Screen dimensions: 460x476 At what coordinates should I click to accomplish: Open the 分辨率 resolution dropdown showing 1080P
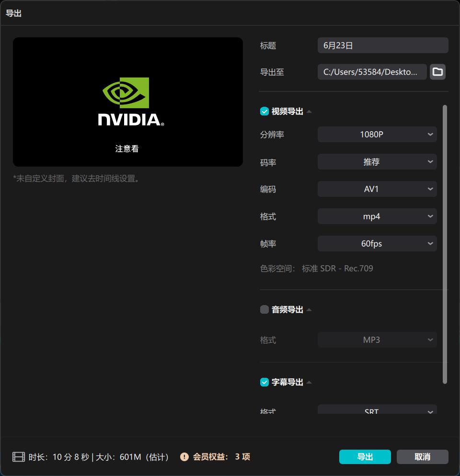377,134
